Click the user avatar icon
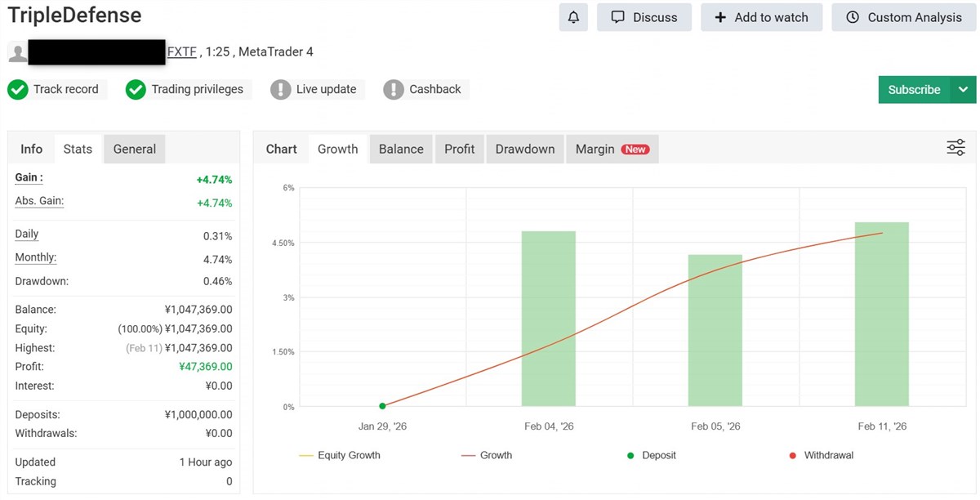The image size is (980, 500). click(17, 53)
